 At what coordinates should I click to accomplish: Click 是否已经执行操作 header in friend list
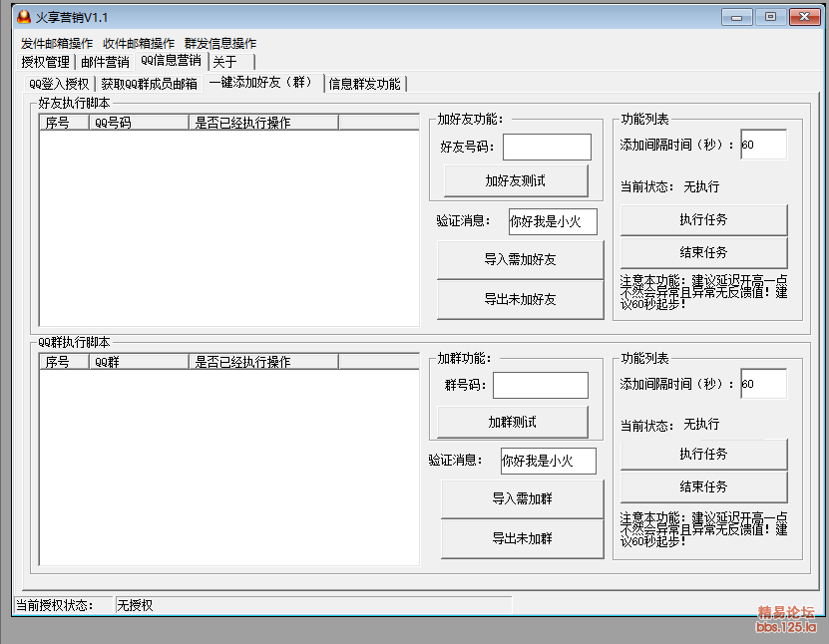(x=263, y=123)
